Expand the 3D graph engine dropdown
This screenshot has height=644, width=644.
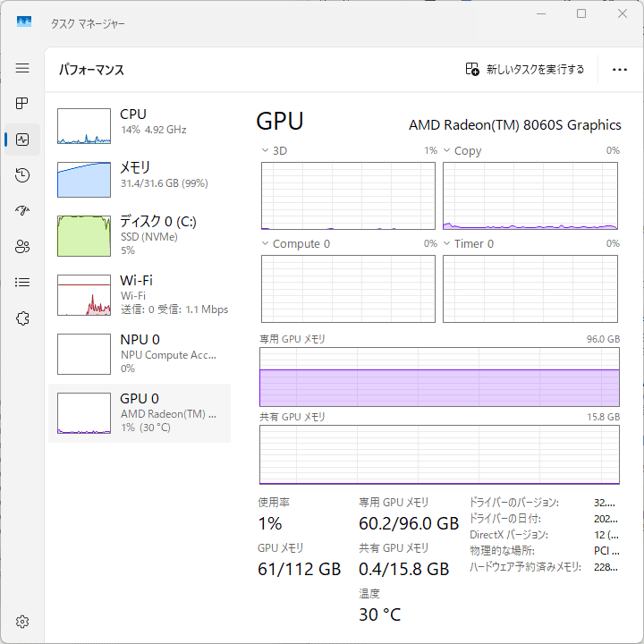265,151
